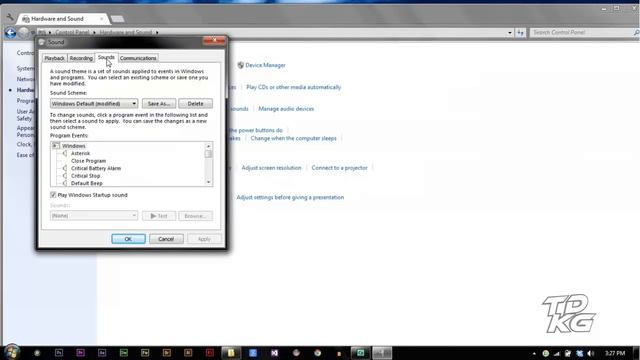Open the Sounds file dropdown showing (None)
The image size is (640, 360).
tap(94, 216)
